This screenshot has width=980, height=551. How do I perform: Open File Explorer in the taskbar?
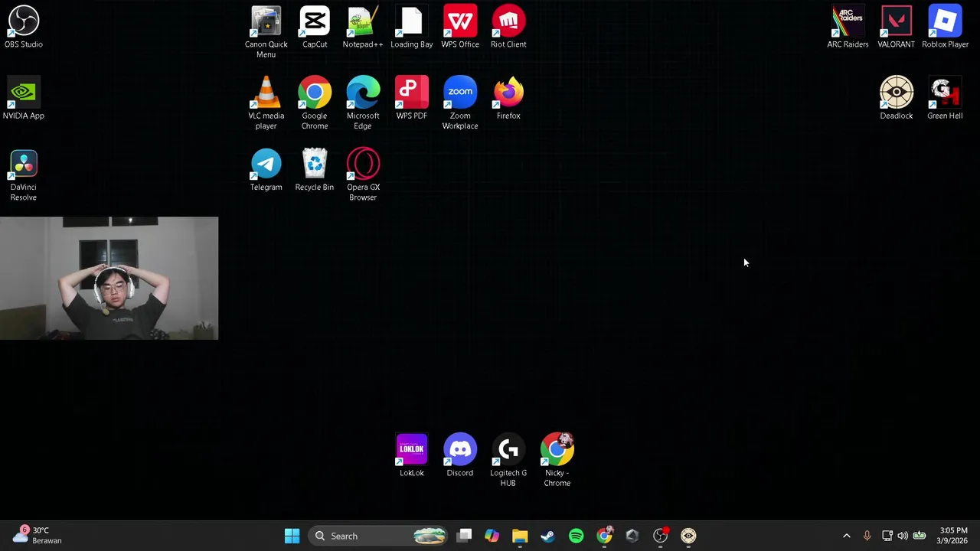520,536
